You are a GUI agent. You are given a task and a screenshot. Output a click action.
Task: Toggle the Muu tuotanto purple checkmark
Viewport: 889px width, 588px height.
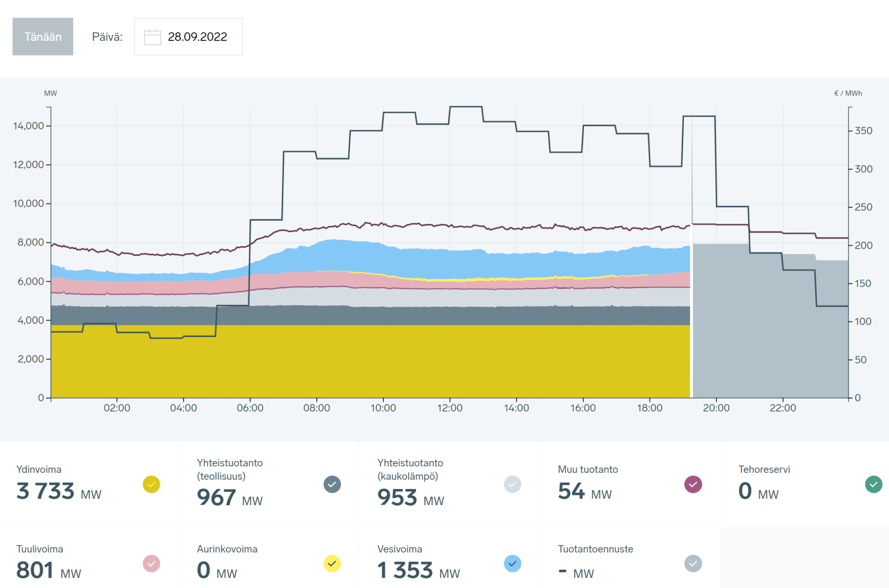(693, 485)
